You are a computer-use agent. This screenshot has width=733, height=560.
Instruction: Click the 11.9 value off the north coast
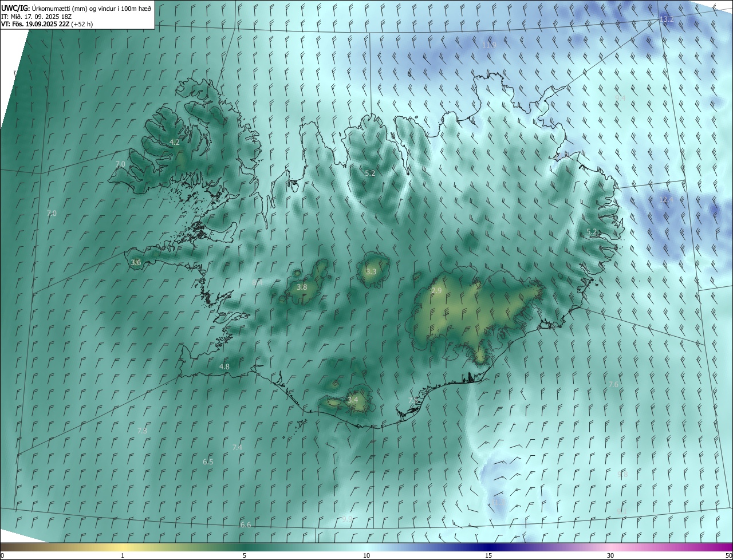[489, 45]
